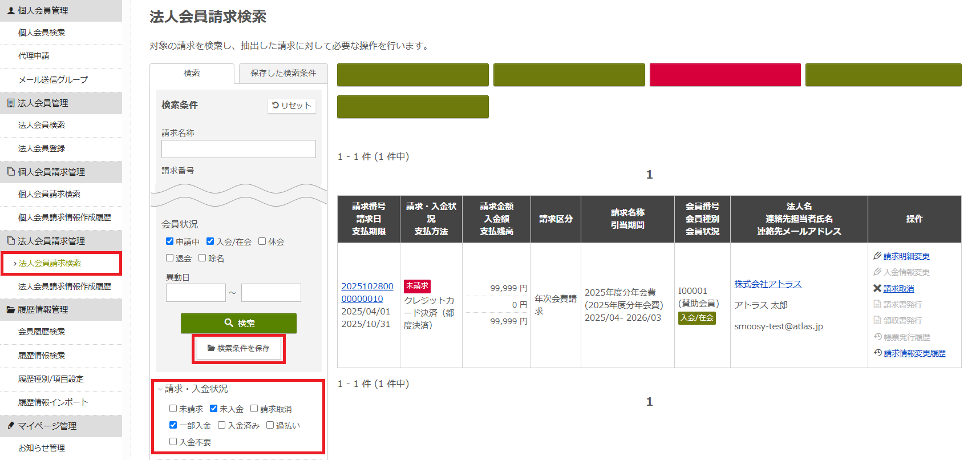Click the person icon beside 個人会員管理

coord(11,10)
